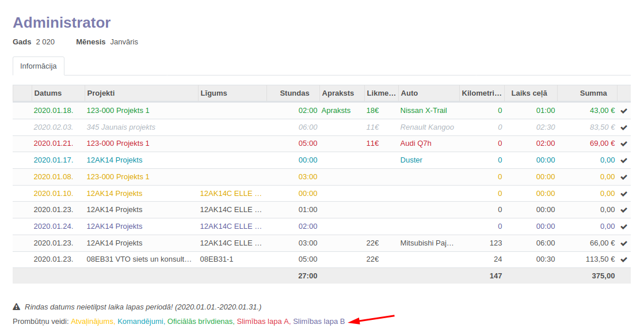The width and height of the screenshot is (644, 336).
Task: Click the checkmark icon in the Duster row
Action: pyautogui.click(x=624, y=160)
